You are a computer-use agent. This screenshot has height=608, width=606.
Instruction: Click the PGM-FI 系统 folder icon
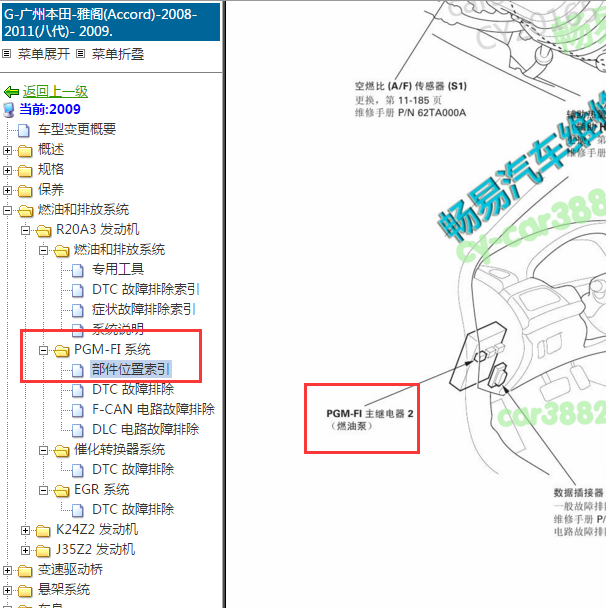62,351
